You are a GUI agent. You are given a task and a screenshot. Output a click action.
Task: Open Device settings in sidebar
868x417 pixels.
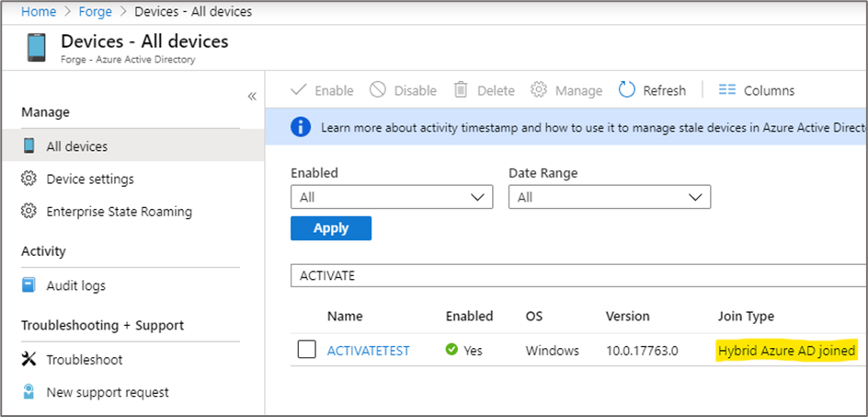click(89, 179)
